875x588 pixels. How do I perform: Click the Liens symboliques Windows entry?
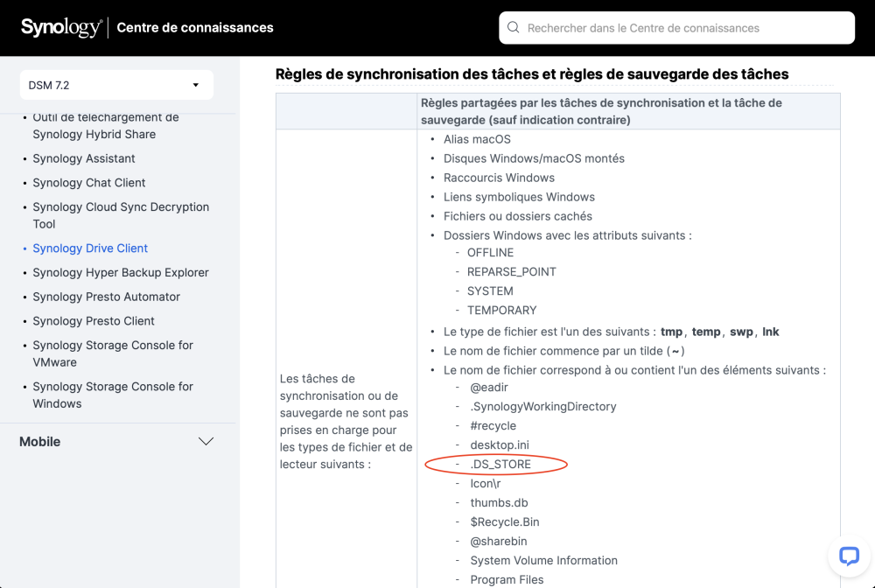[519, 197]
